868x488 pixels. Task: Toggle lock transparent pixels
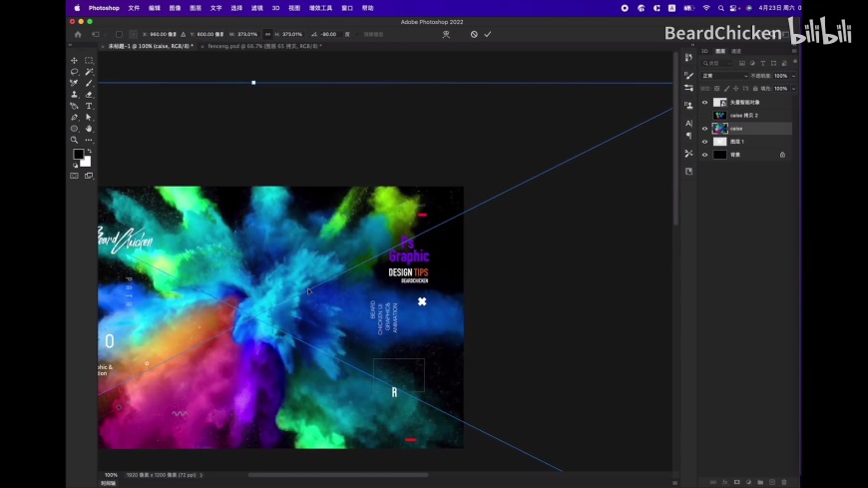click(x=717, y=89)
